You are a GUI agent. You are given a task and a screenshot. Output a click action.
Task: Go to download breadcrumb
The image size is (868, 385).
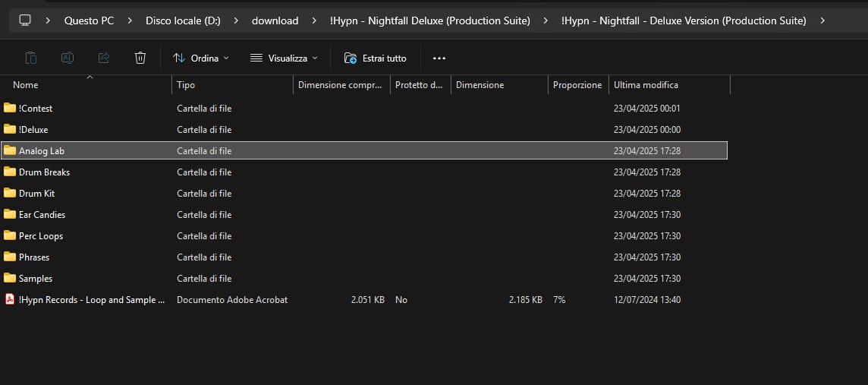point(275,21)
